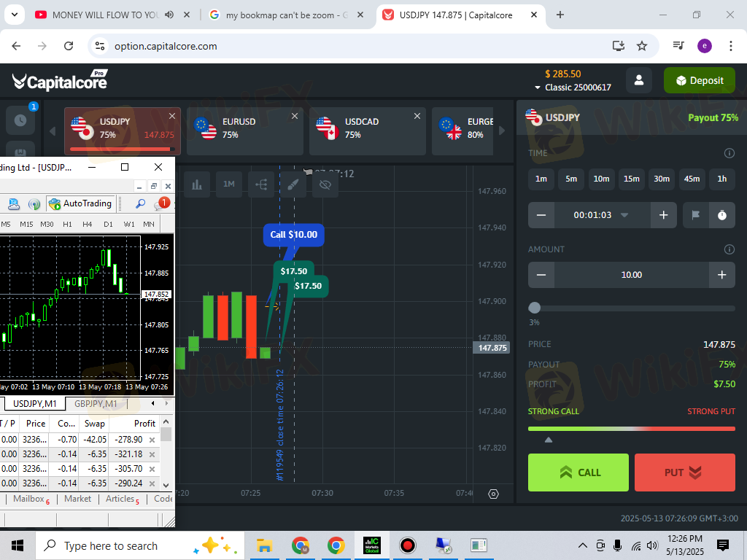Change chart type with the bar chart icon
747x560 pixels.
pyautogui.click(x=197, y=184)
